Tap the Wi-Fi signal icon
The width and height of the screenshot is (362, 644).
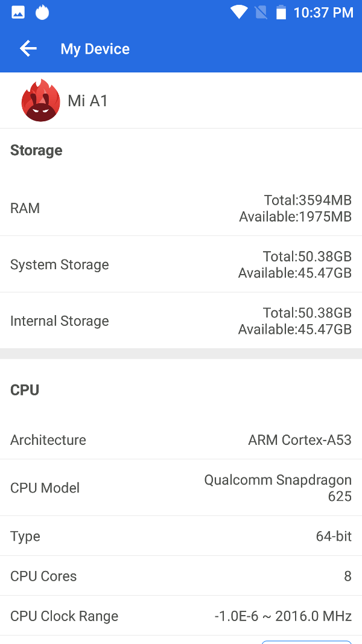[x=239, y=12]
